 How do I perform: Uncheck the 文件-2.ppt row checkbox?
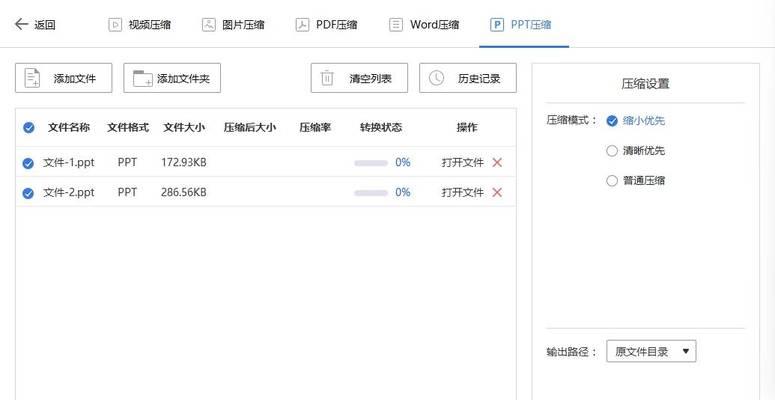(x=28, y=193)
